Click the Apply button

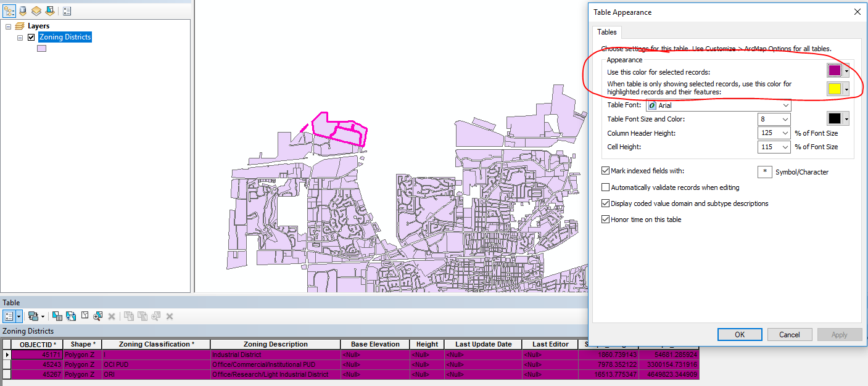point(840,335)
